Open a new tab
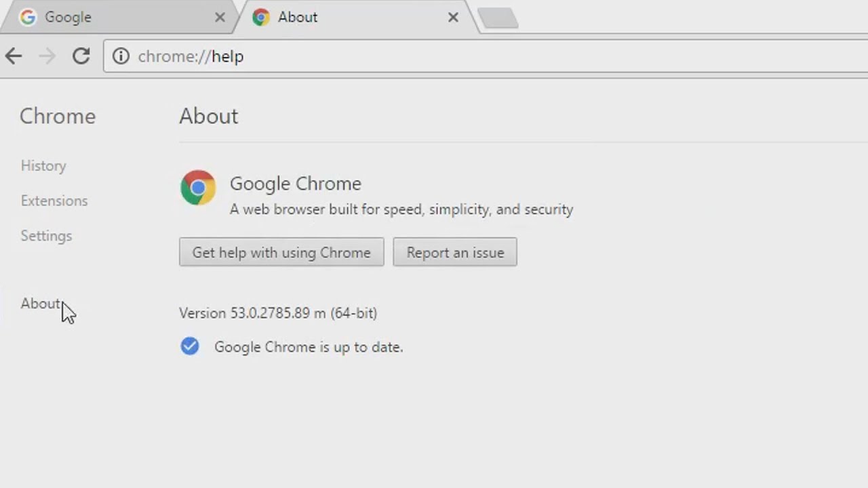 tap(498, 18)
